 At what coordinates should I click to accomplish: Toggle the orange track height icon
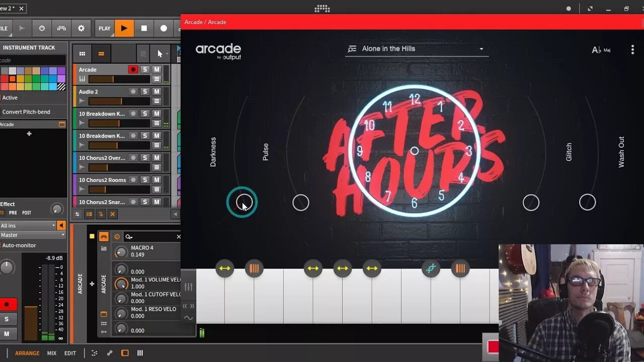coord(101,54)
